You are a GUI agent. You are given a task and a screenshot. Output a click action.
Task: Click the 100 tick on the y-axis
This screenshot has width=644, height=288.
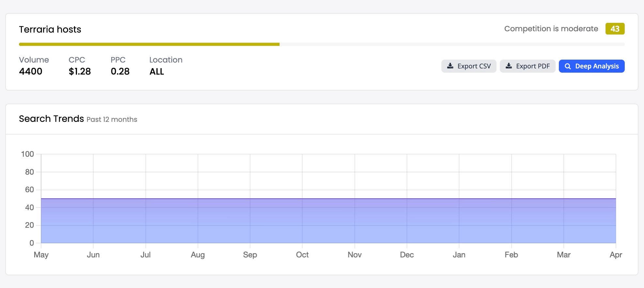[x=27, y=154]
